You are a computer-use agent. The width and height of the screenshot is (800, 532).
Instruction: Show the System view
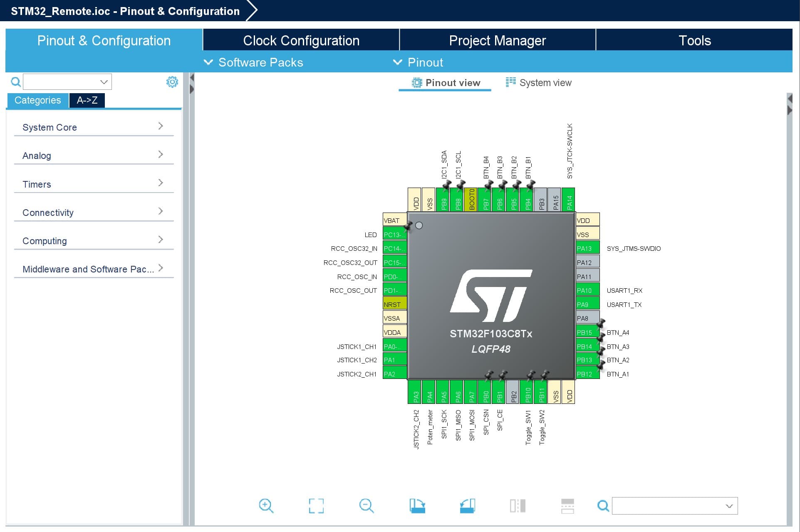tap(539, 83)
